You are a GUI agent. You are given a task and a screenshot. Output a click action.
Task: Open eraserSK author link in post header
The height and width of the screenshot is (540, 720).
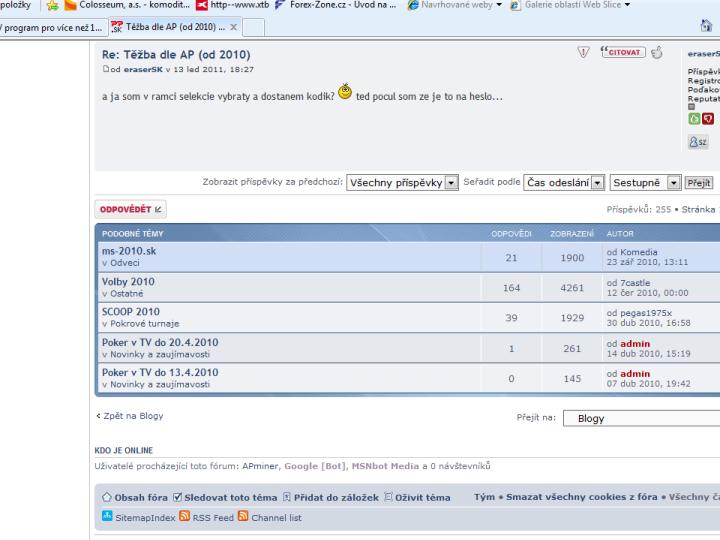143,69
